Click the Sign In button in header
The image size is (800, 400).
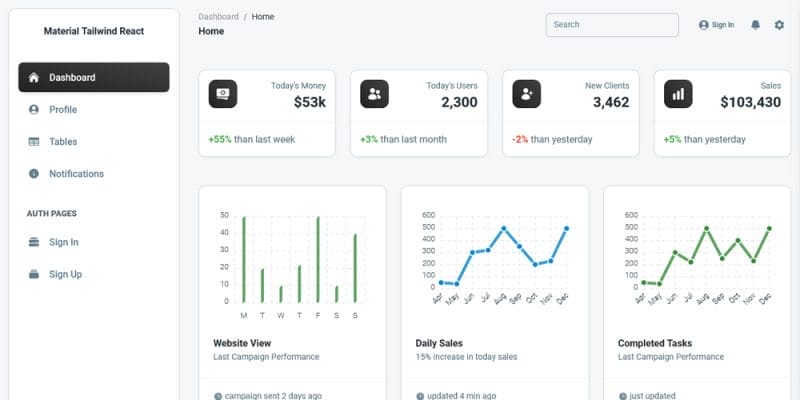coord(717,25)
